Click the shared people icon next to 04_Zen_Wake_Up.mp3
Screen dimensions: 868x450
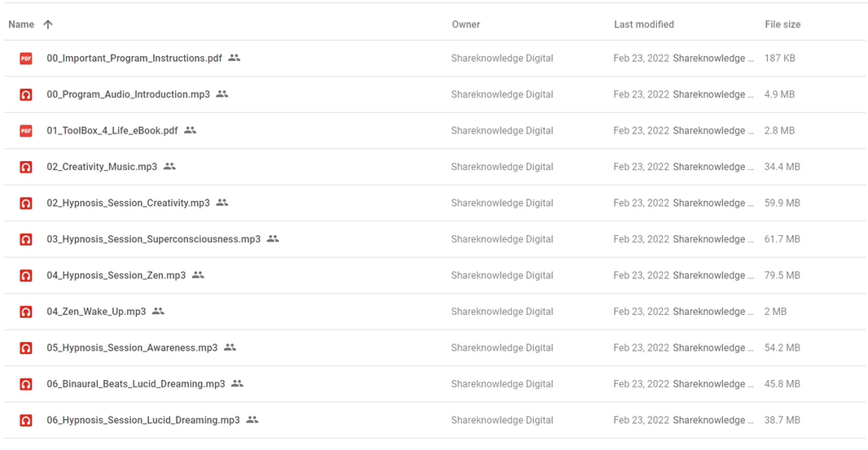pyautogui.click(x=158, y=311)
